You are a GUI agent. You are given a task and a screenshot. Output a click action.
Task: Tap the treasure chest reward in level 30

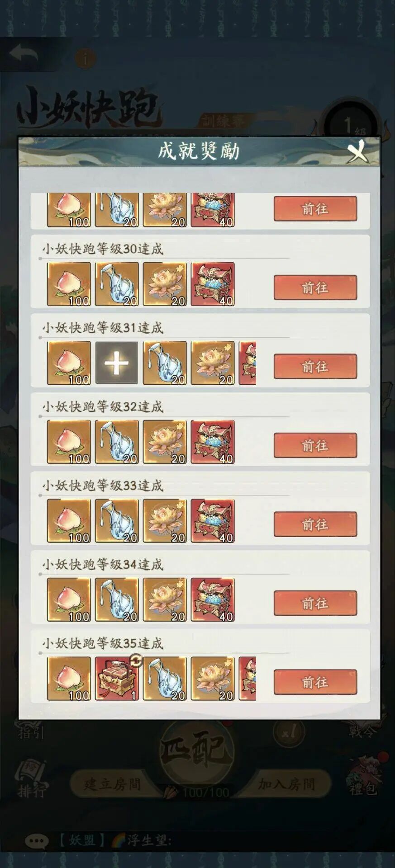pyautogui.click(x=213, y=284)
